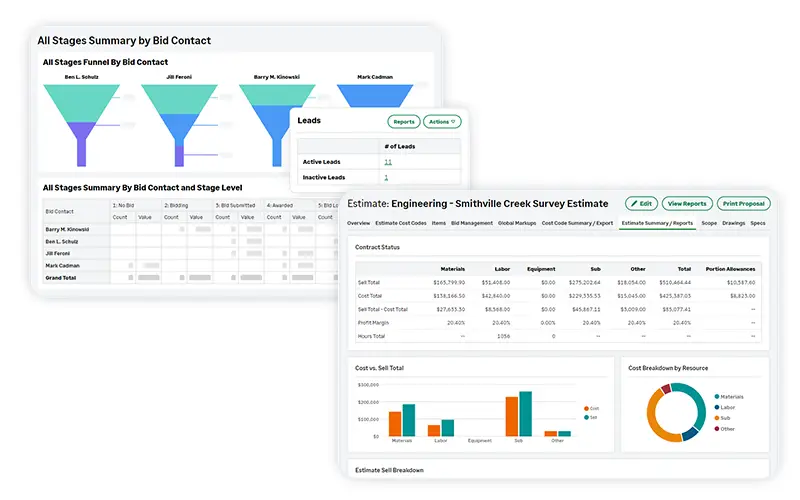The height and width of the screenshot is (500, 800).
Task: Select the Estimate Summary / Reports tab
Action: 657,223
